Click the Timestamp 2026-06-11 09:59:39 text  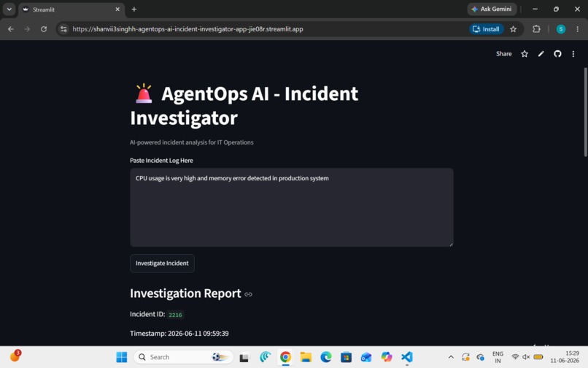(179, 334)
